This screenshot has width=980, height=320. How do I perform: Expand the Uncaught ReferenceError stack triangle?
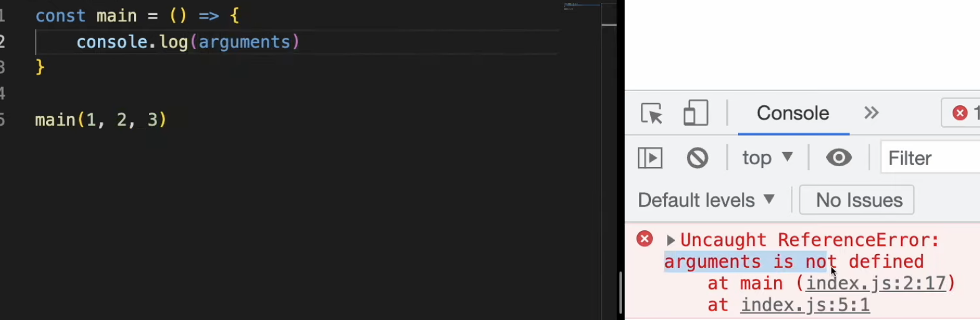[x=671, y=240]
